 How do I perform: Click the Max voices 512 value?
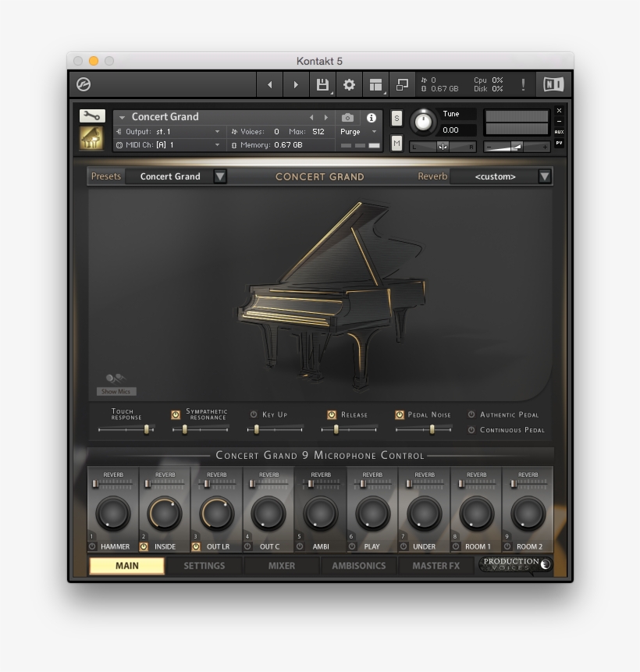(x=318, y=132)
